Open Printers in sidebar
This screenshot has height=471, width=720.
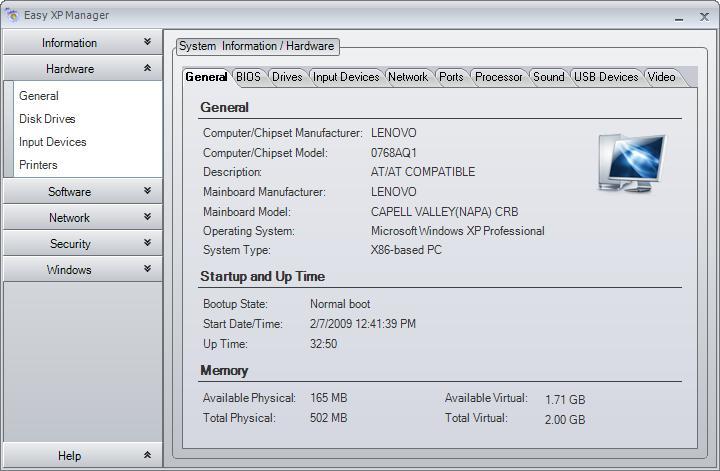point(38,165)
